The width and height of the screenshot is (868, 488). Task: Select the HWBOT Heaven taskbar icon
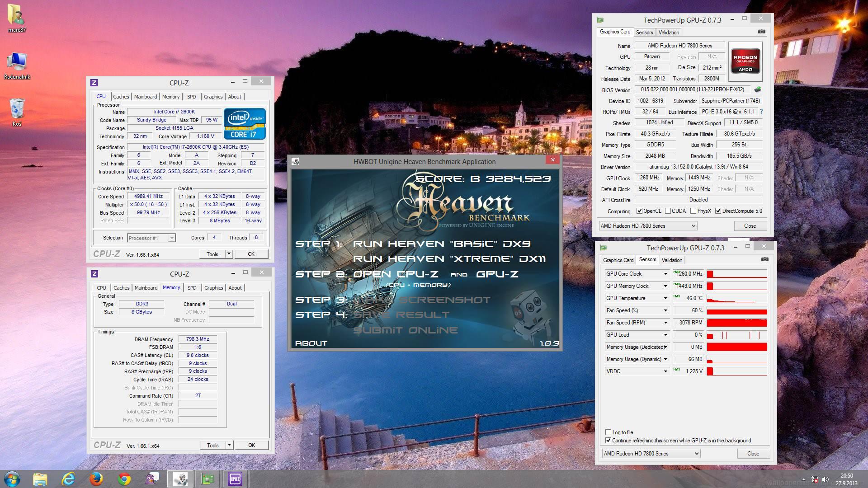[x=180, y=479]
